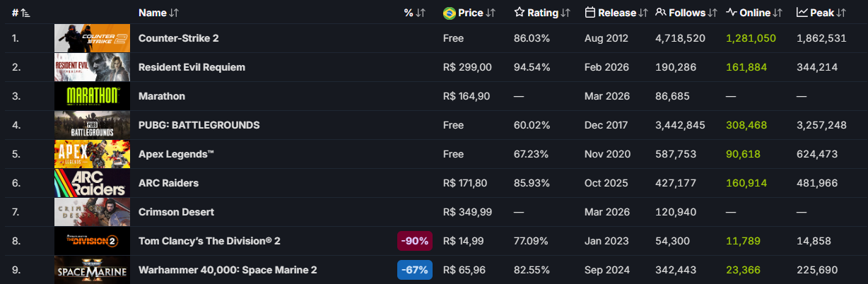
Task: Sort by rank using the # column arrows
Action: tap(25, 13)
